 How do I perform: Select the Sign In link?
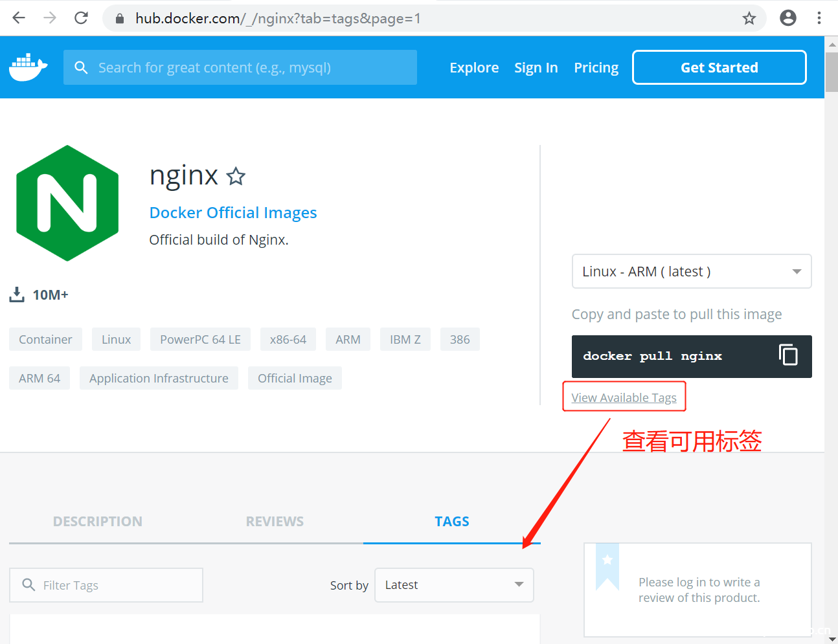(x=536, y=67)
